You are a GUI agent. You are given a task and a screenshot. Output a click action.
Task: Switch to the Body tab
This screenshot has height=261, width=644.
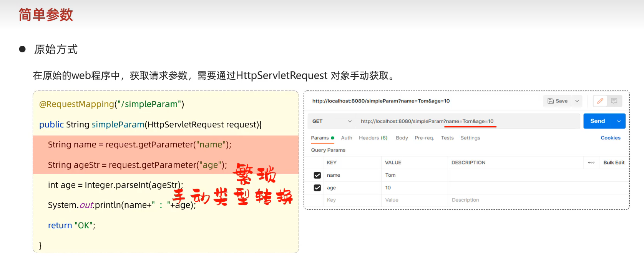402,138
